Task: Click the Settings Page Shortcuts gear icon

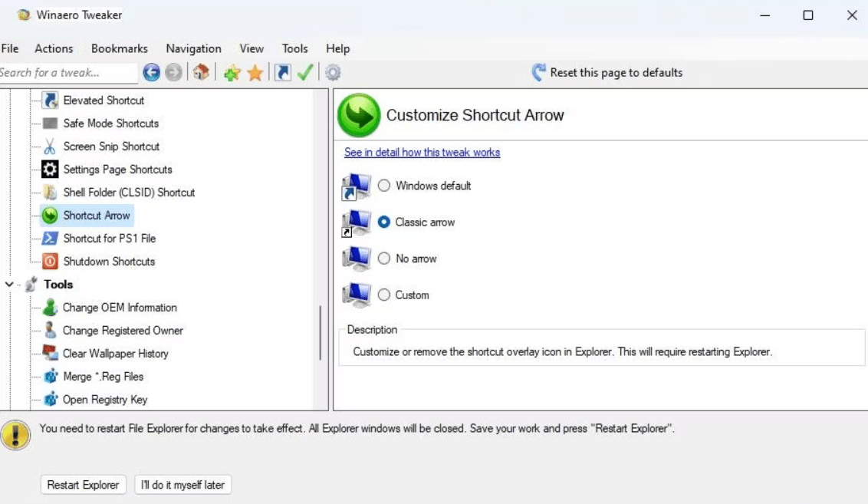Action: coord(50,169)
